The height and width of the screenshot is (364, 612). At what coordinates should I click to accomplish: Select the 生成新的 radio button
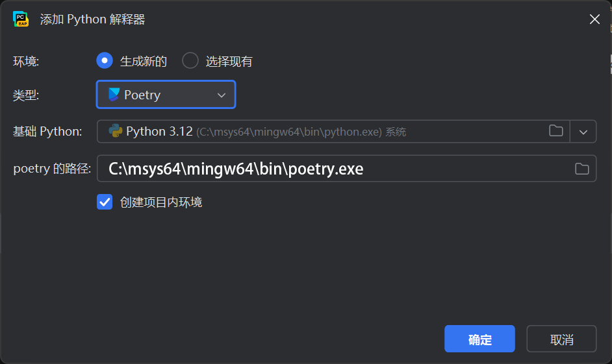point(105,61)
